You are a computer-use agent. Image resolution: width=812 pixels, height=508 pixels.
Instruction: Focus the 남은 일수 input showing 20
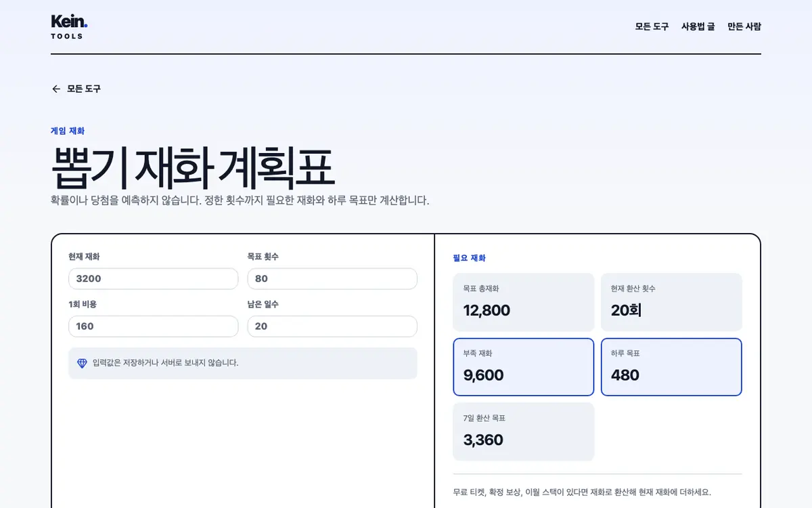pos(332,326)
